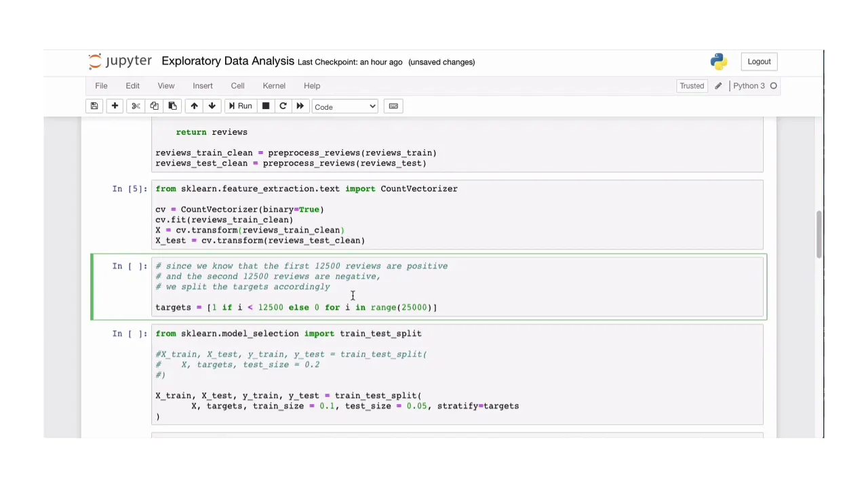Click the sklearn.model_selection import line
The image size is (868, 488).
click(x=288, y=333)
